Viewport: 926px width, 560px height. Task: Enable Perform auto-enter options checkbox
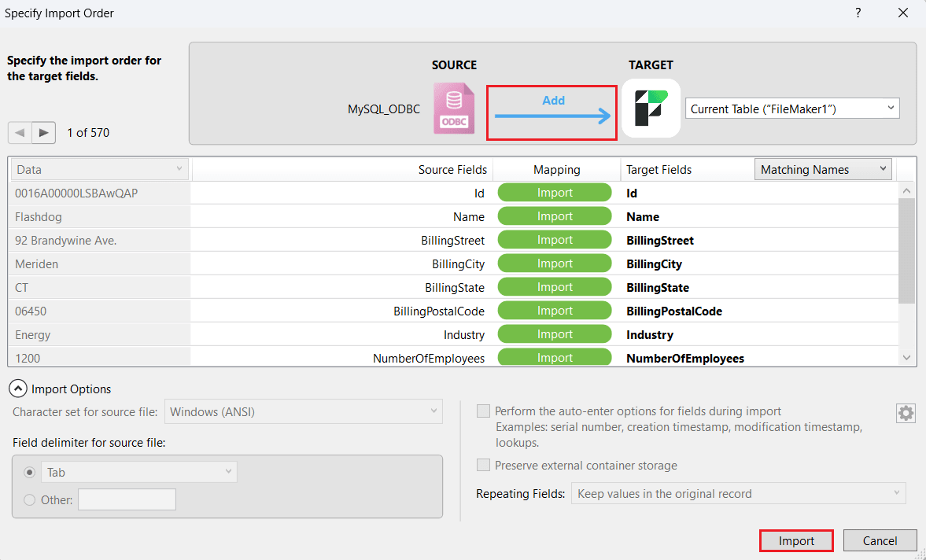point(483,411)
